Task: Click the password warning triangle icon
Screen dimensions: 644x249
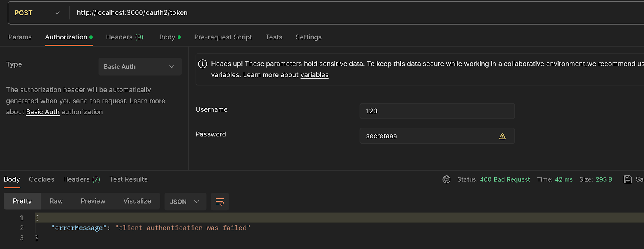Action: pos(502,136)
